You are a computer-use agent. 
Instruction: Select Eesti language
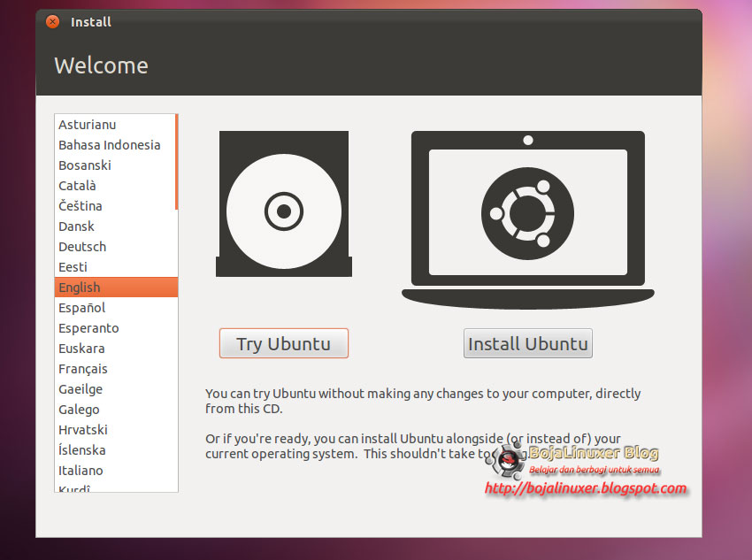(116, 267)
